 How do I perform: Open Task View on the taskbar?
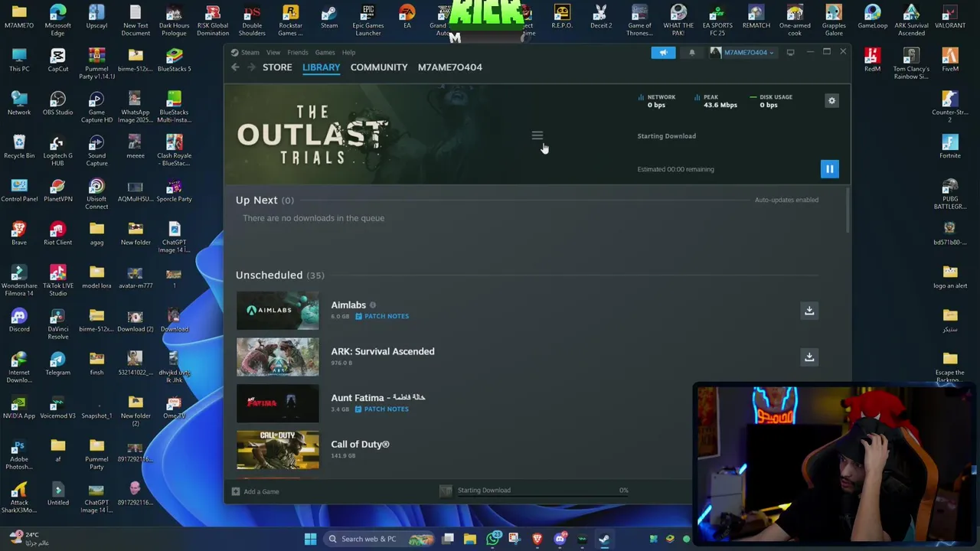[448, 539]
